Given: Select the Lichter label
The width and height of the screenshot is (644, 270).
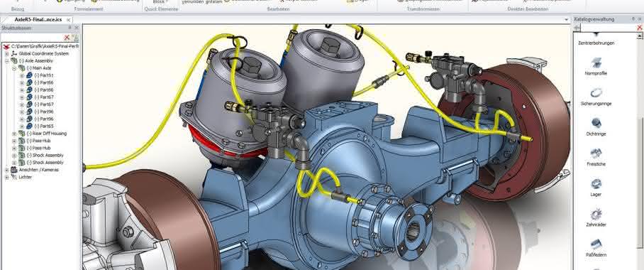Looking at the screenshot, I should (x=26, y=177).
